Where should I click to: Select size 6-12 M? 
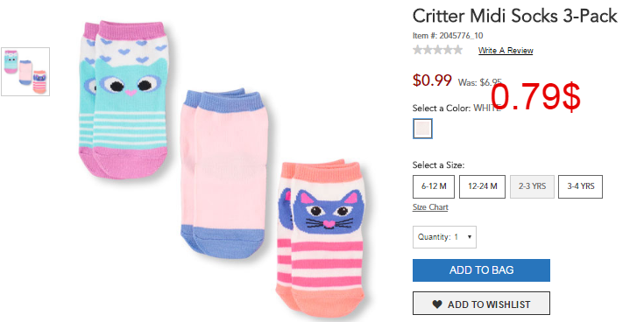(434, 186)
